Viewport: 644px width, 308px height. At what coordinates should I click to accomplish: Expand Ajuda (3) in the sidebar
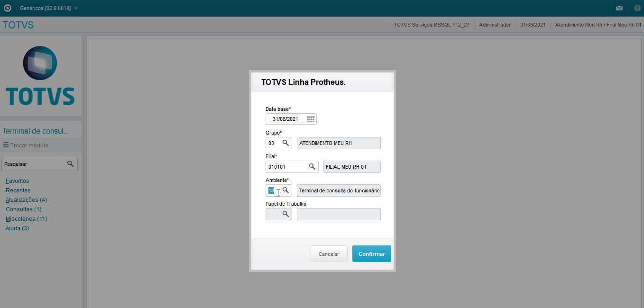[18, 228]
